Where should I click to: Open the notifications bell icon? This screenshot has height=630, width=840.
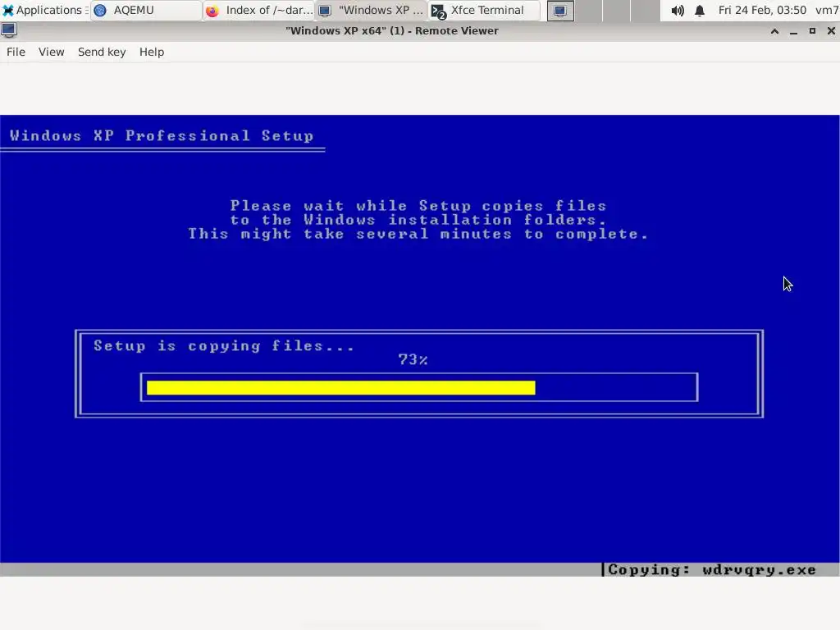point(700,11)
